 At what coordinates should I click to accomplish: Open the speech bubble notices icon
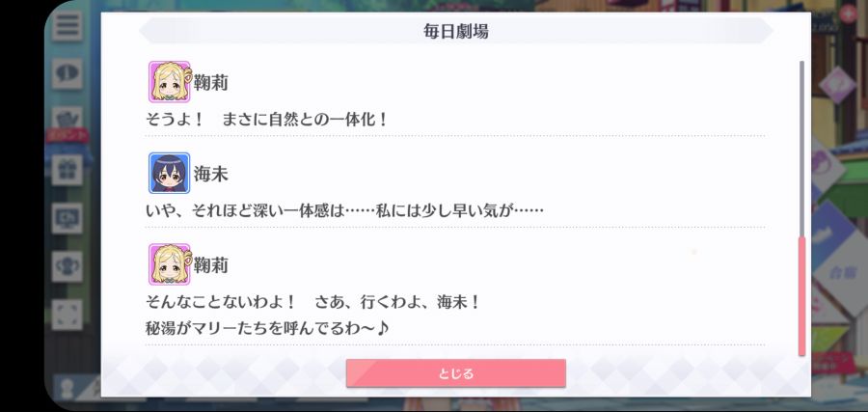tap(67, 73)
